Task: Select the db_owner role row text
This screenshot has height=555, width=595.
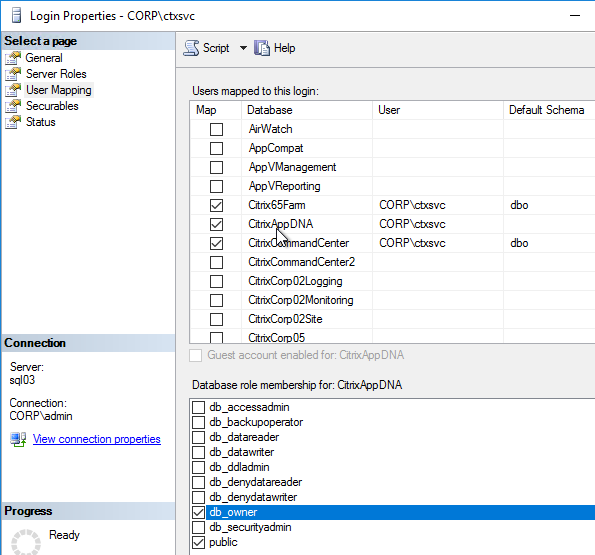Action: point(233,513)
